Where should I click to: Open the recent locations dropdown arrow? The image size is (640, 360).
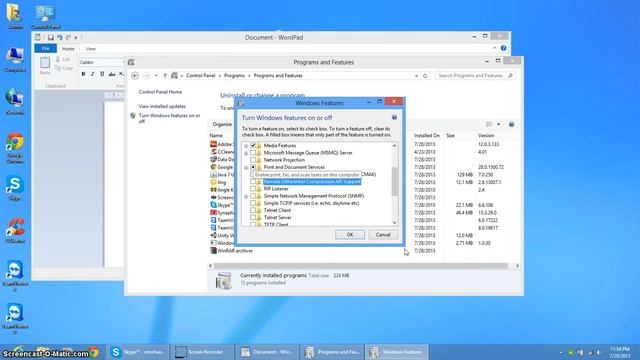156,76
